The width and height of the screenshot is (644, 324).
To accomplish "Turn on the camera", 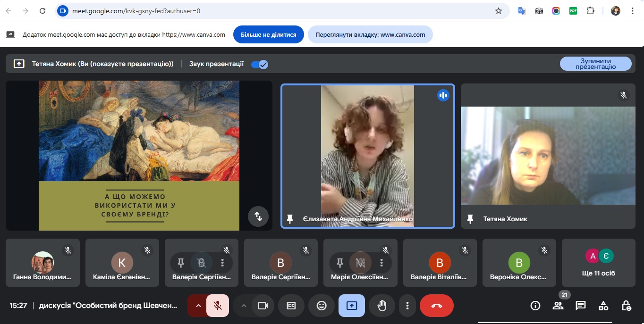I will click(263, 306).
